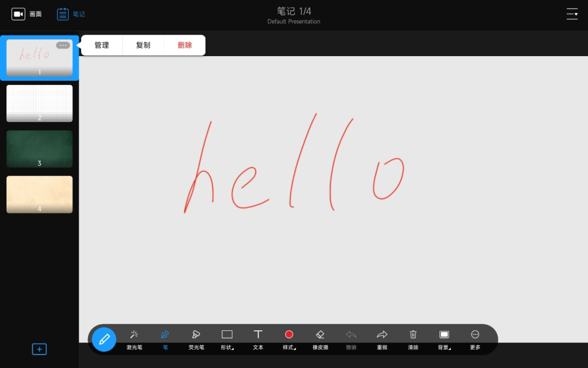This screenshot has width=588, height=368.
Task: Toggle the blue pencil toolbar button
Action: [x=104, y=340]
